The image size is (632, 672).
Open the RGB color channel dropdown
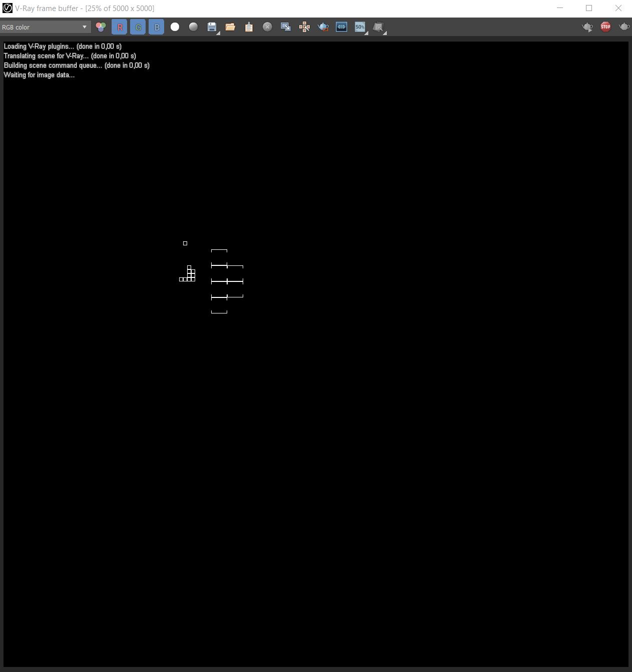click(x=45, y=27)
